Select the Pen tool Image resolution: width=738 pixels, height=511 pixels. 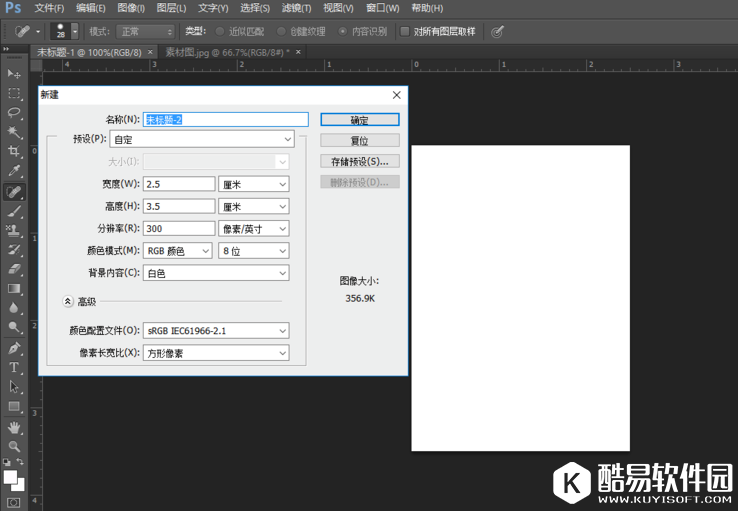point(14,348)
